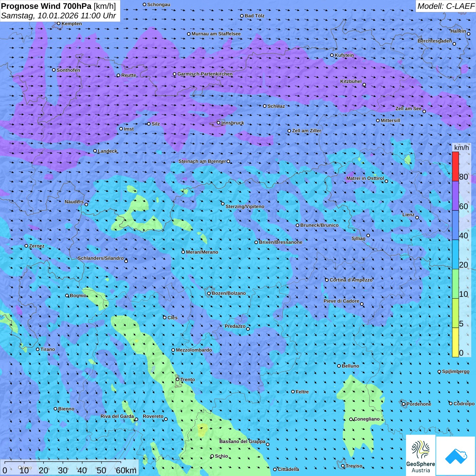Click the Brixen/Bressanone label

click(280, 242)
